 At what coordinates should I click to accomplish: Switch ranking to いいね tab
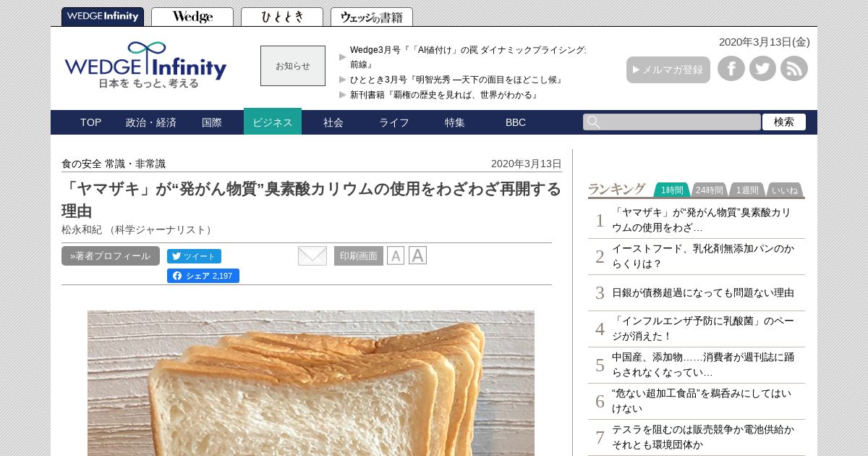[785, 190]
